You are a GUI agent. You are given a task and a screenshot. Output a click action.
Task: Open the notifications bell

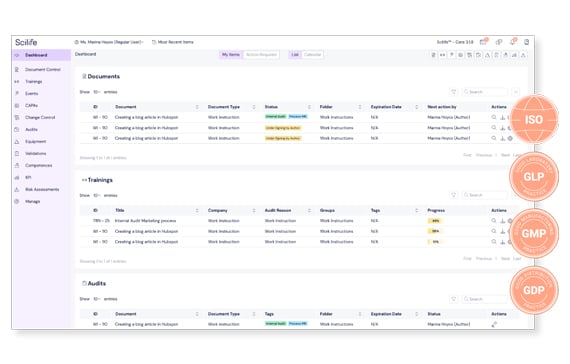point(513,42)
